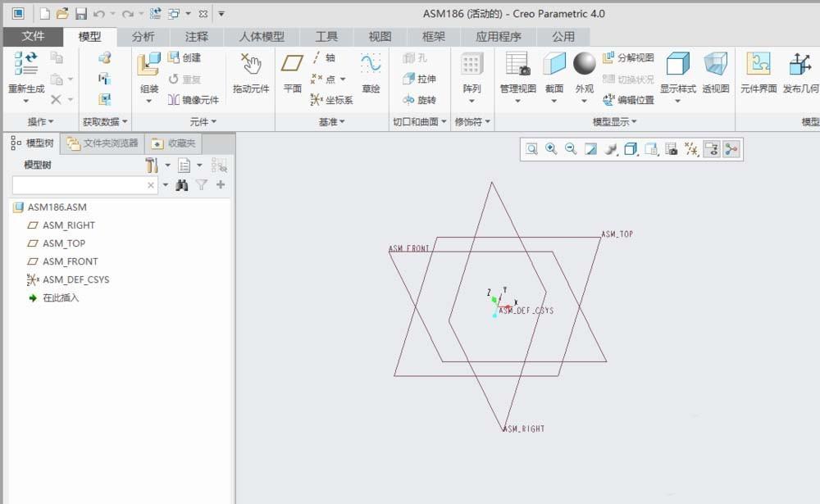Zoom in using the graphics toolbar magnifier
The image size is (820, 504).
point(551,149)
